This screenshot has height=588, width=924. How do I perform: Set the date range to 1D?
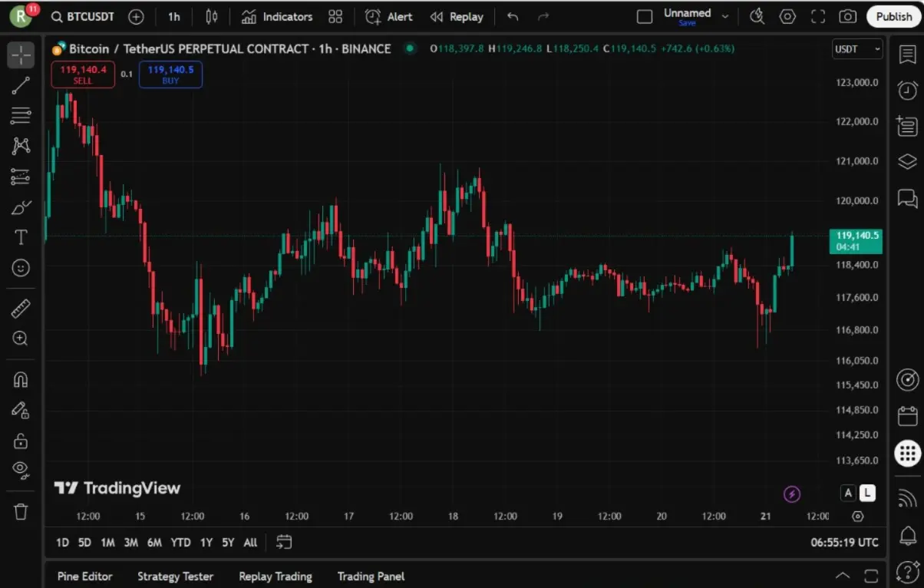tap(62, 543)
